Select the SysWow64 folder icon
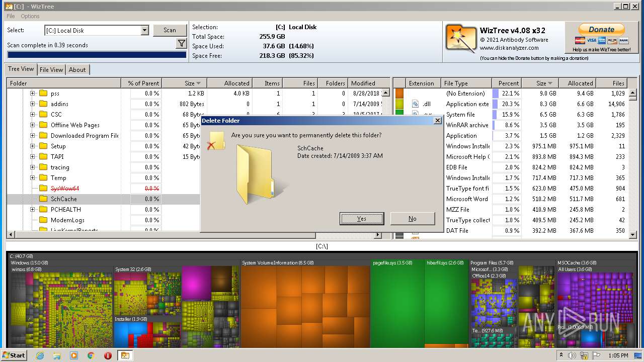This screenshot has width=644, height=362. click(43, 189)
